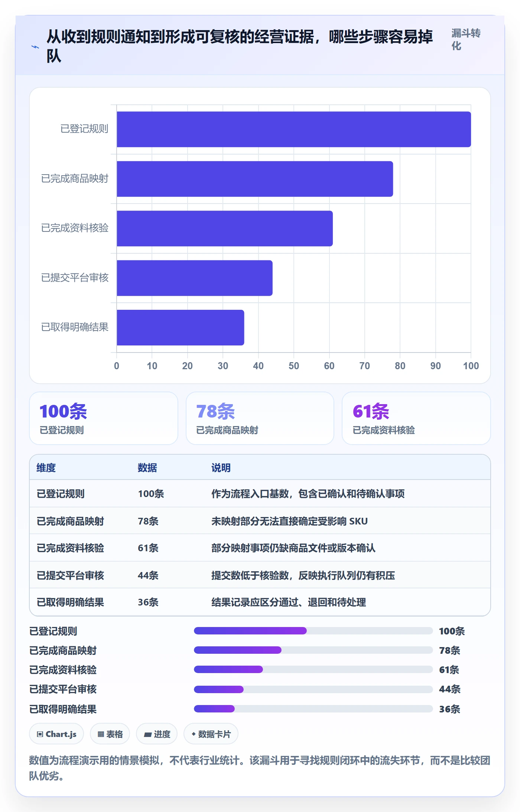Click the 漏斗转化 tag in the header
This screenshot has width=520, height=812.
point(466,39)
